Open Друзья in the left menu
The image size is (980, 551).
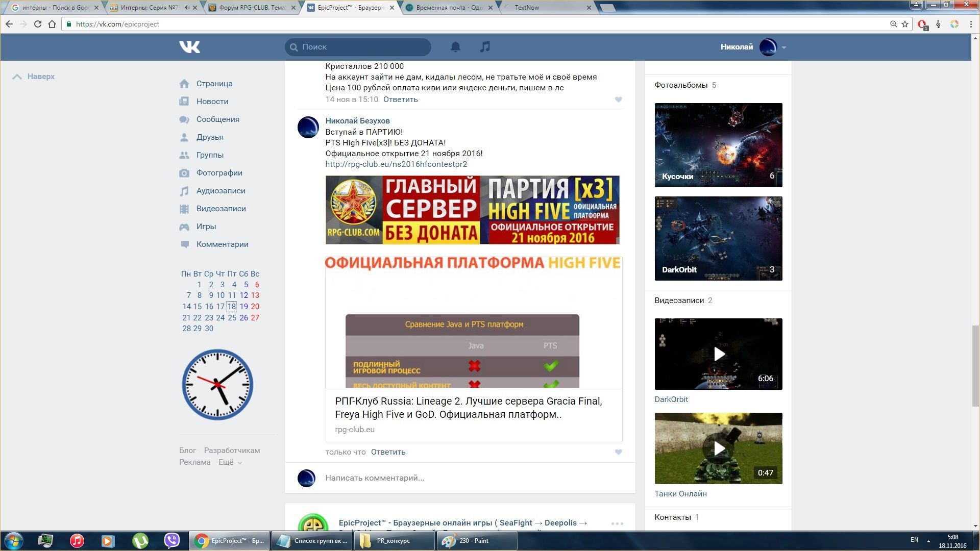(210, 137)
